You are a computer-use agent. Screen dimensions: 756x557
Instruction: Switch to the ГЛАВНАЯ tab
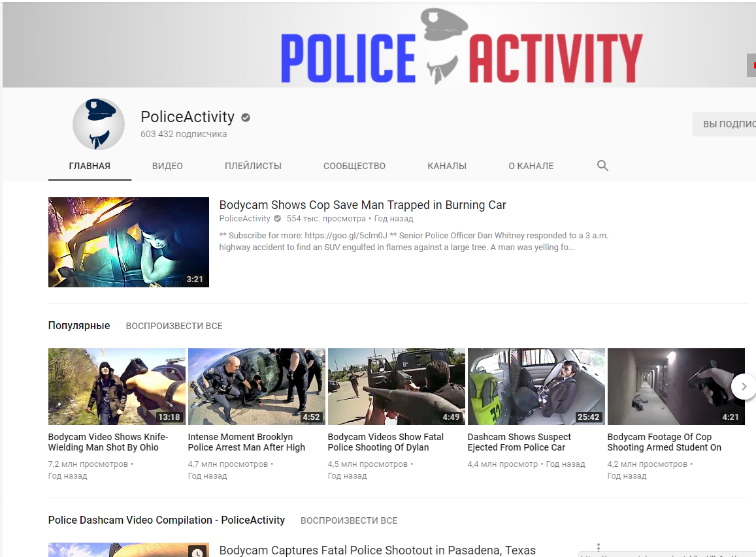pyautogui.click(x=90, y=166)
